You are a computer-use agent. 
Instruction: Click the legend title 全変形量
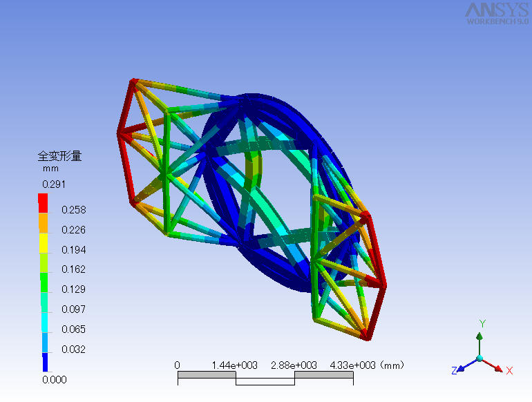tap(59, 156)
